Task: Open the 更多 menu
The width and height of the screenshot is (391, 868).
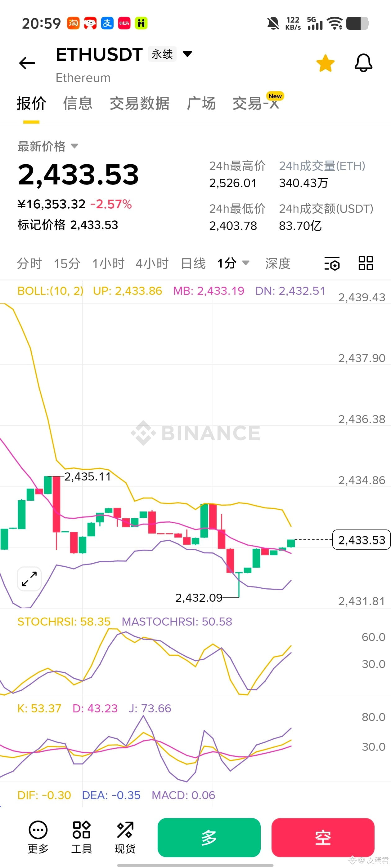Action: point(38,837)
